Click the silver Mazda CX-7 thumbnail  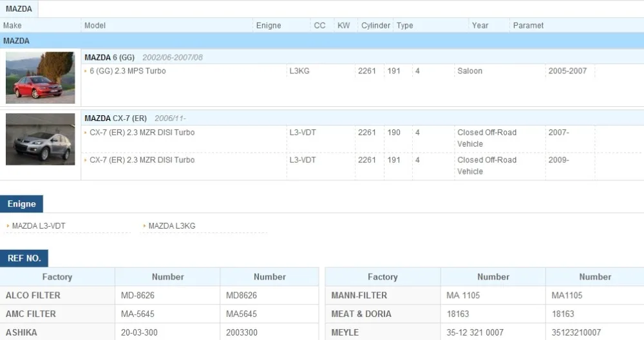(40, 139)
